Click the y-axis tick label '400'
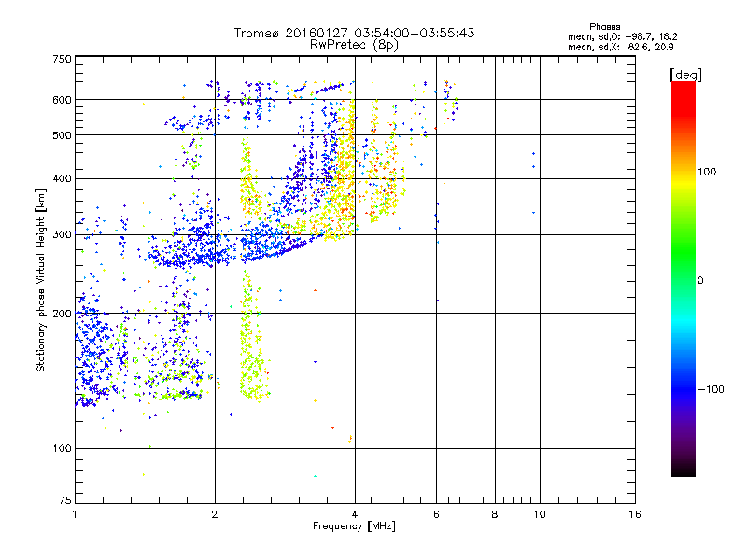747x560 pixels. pos(62,179)
